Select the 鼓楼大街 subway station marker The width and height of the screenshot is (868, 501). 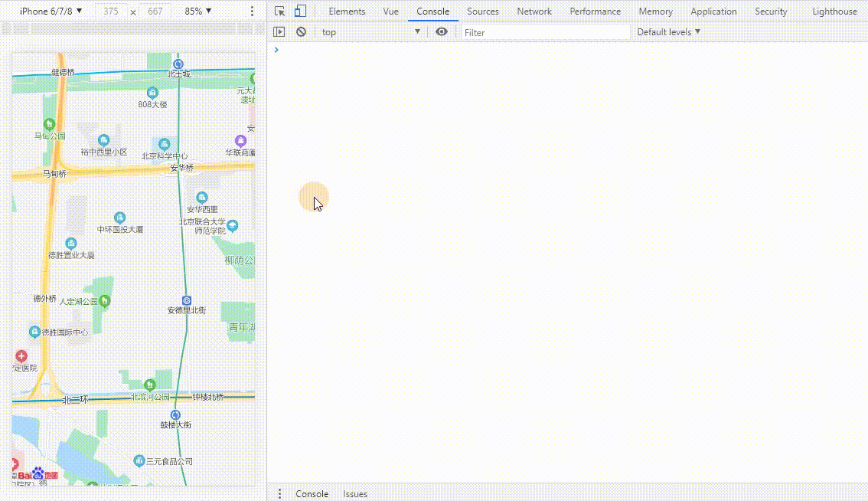click(x=175, y=415)
